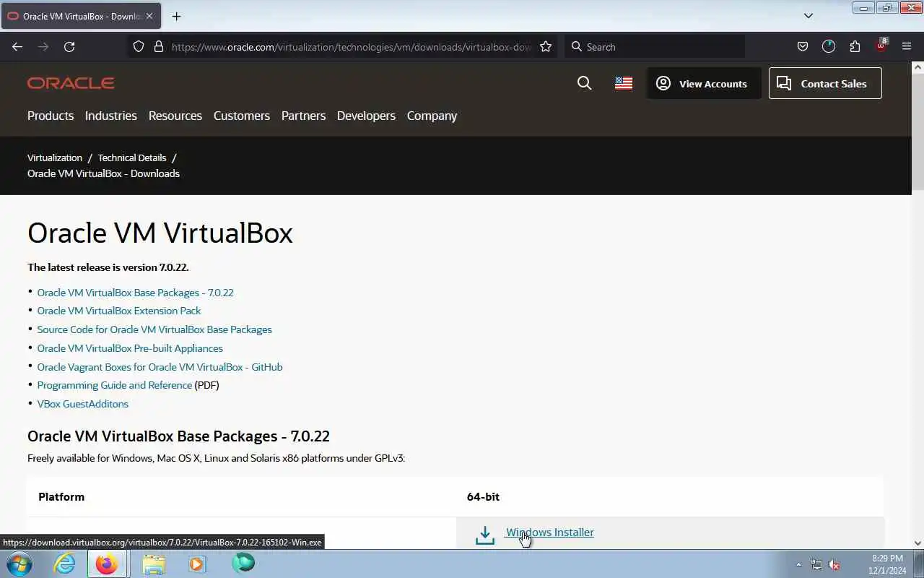The height and width of the screenshot is (578, 924).
Task: Open Source Code for Base Packages link
Action: [x=154, y=329]
